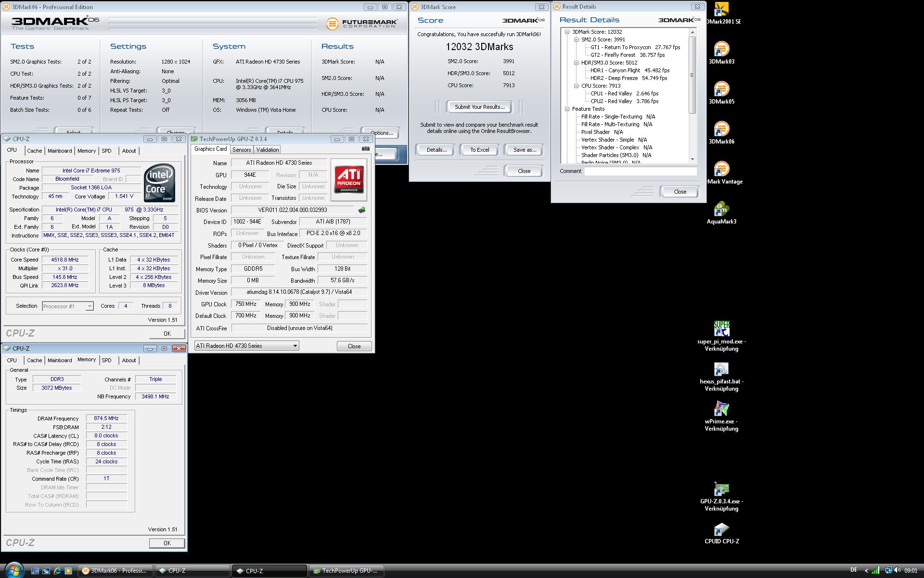Screen dimensions: 924x578
Task: Export results with To Excel button
Action: coord(479,150)
